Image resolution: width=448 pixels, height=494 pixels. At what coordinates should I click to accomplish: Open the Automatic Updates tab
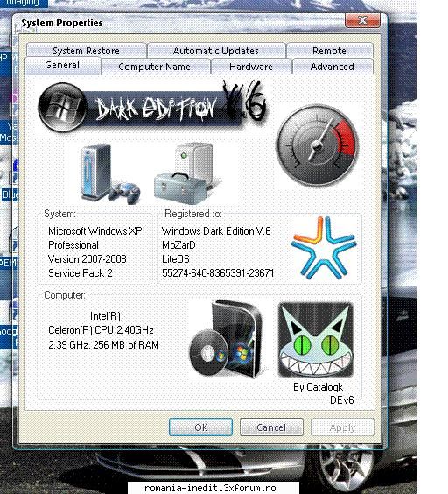tap(216, 51)
